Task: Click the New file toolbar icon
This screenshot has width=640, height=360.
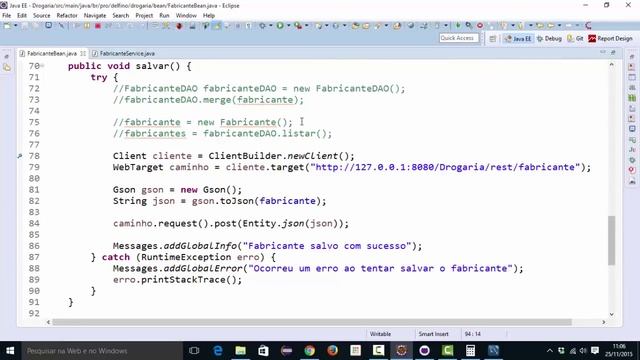Action: point(7,26)
